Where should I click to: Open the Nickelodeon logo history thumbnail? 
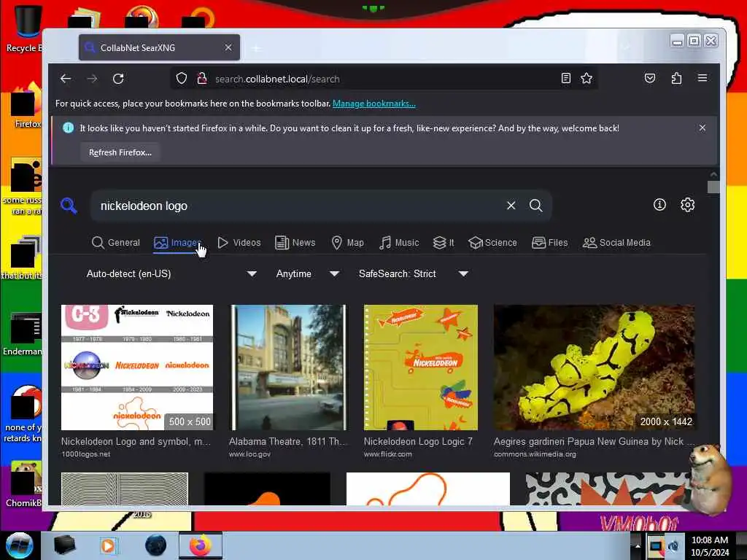coord(137,367)
